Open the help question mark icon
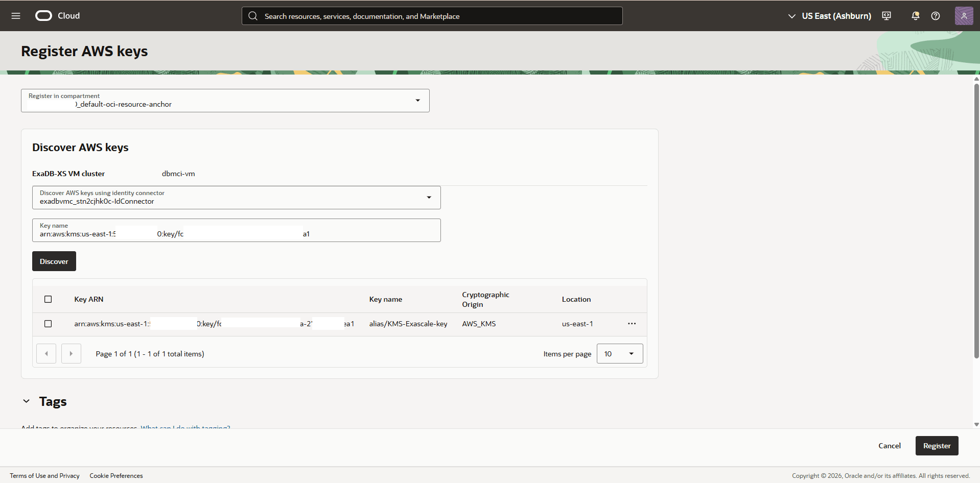 click(936, 16)
